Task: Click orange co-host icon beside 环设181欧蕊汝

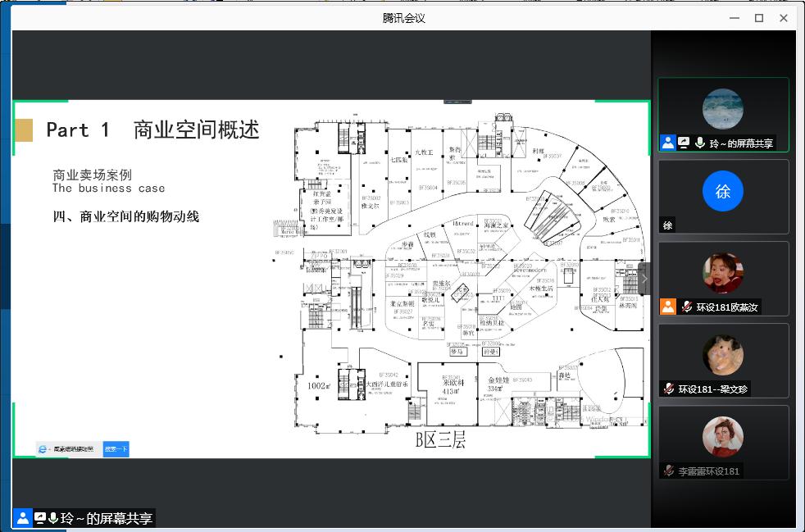Action: coord(668,307)
